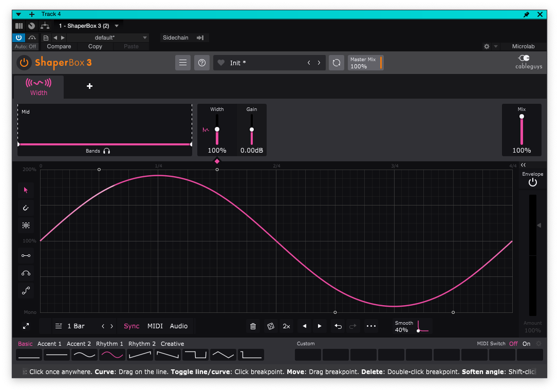
Task: Click the Microlab controller label
Action: [523, 46]
